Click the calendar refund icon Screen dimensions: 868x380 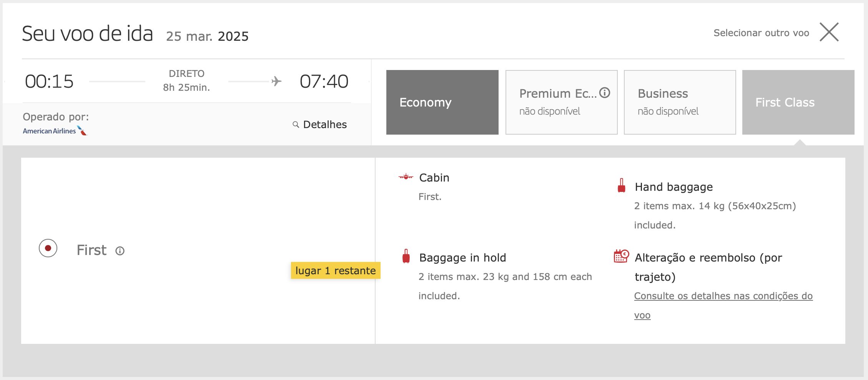[621, 256]
